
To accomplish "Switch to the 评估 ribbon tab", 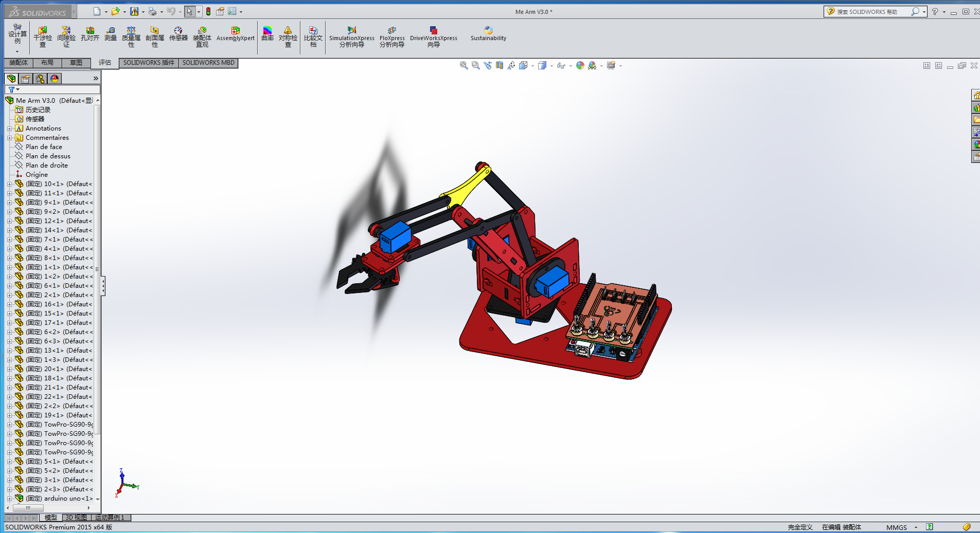I will pyautogui.click(x=104, y=63).
